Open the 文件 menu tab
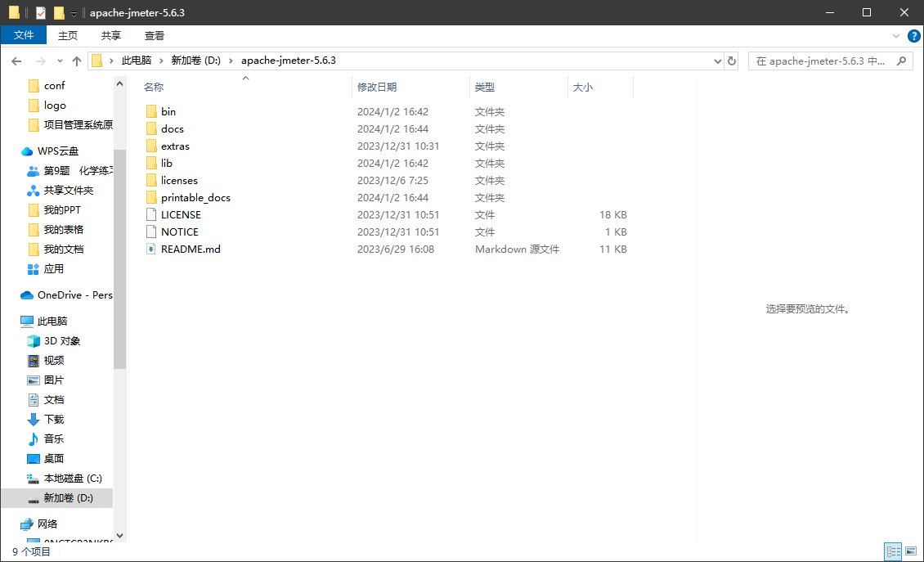 24,35
